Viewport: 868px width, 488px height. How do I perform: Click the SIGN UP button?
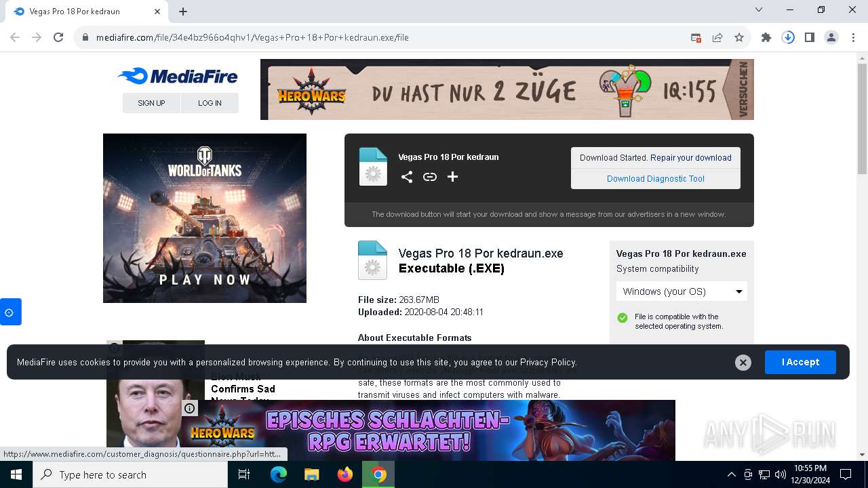coord(151,103)
